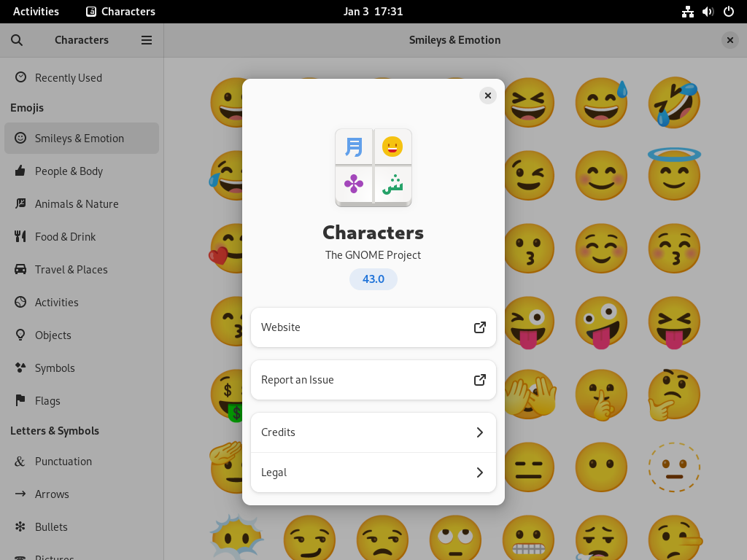
Task: Select the Activities emoji category in sidebar
Action: point(82,303)
